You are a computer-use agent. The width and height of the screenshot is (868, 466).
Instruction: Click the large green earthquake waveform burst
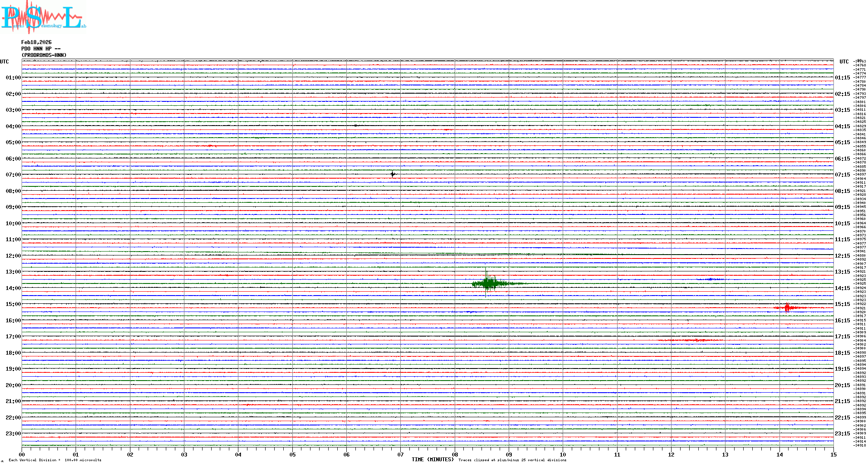[488, 283]
